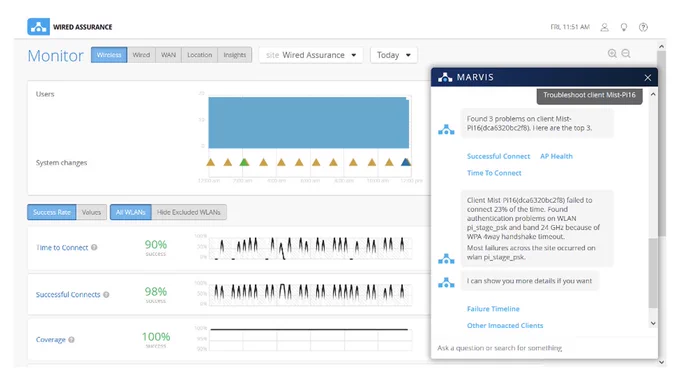680x383 pixels.
Task: Switch to the Location tab
Action: coord(199,55)
